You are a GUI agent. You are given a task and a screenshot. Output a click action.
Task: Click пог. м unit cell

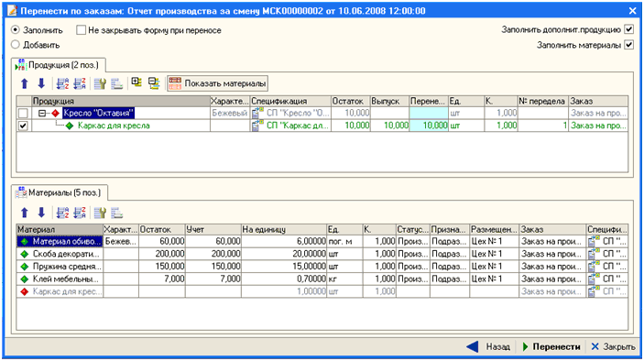[x=344, y=242]
